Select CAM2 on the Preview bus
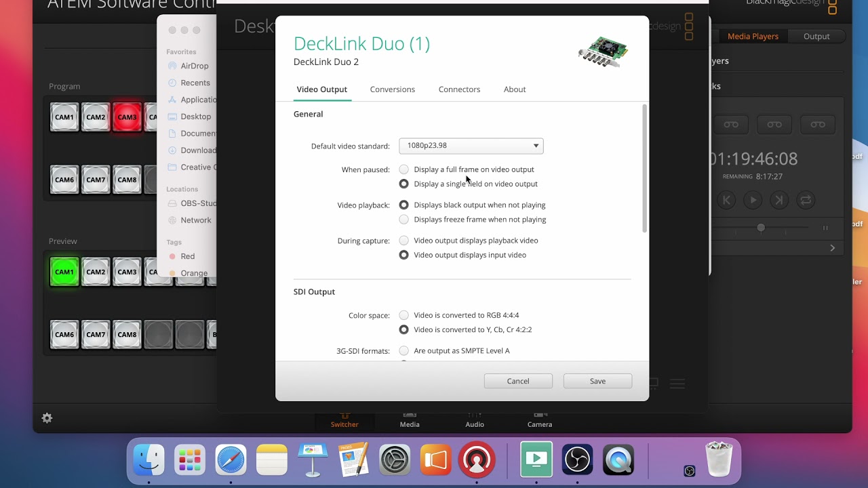868x488 pixels. (96, 272)
